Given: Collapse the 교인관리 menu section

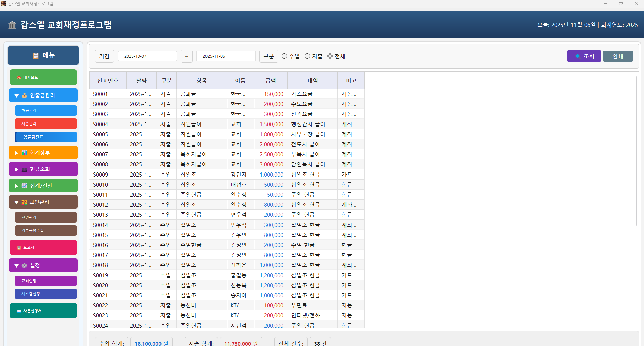Looking at the screenshot, I should 16,202.
